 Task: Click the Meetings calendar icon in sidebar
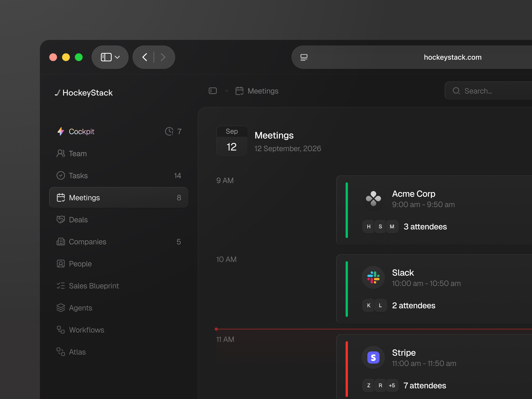61,198
